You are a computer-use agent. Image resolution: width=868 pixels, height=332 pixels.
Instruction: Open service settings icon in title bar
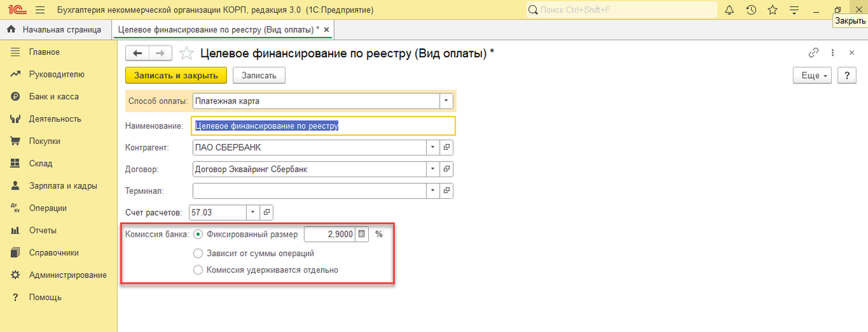(x=794, y=10)
